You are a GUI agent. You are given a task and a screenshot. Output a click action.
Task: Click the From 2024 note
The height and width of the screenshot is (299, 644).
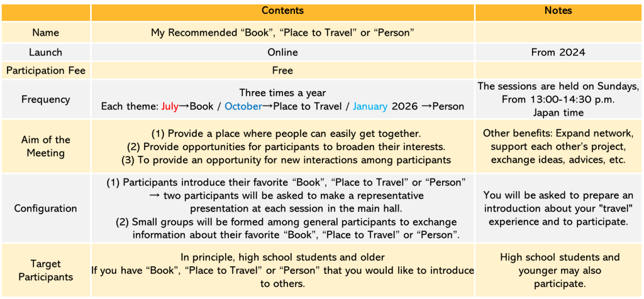click(558, 53)
